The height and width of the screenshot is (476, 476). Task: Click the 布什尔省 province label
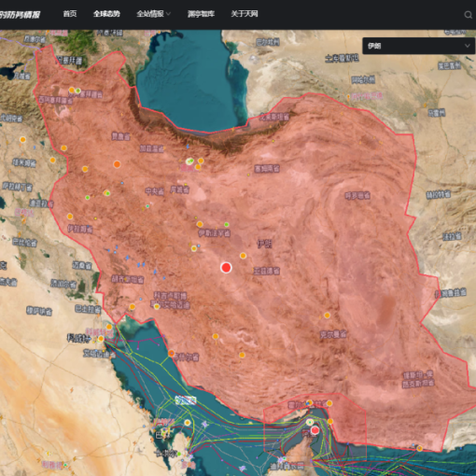click(186, 357)
